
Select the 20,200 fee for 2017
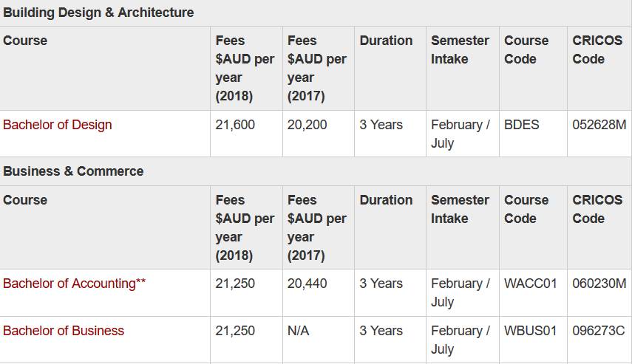tap(307, 125)
